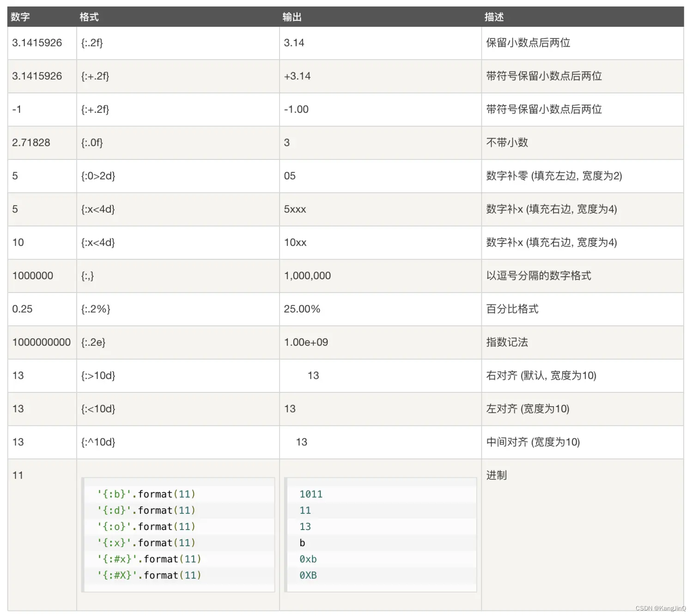The image size is (693, 616).
Task: Select the output value +3.14
Action: click(297, 76)
